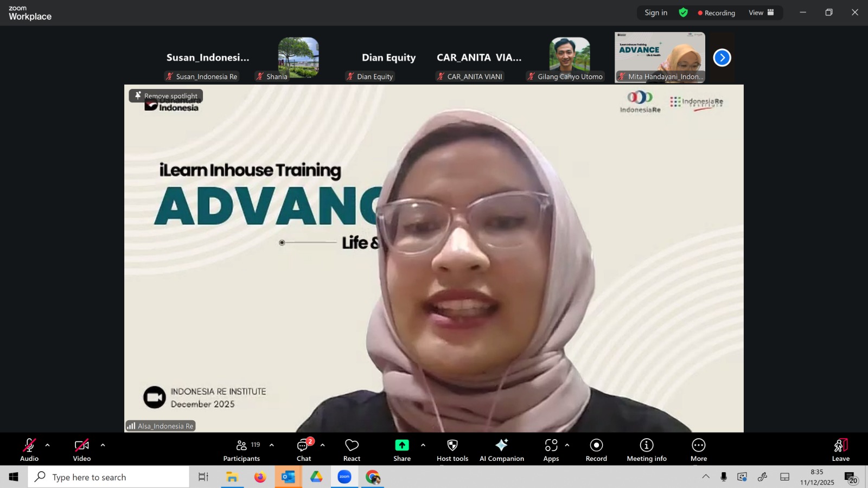Click Remove spotlight button
The image size is (868, 488).
coord(166,96)
